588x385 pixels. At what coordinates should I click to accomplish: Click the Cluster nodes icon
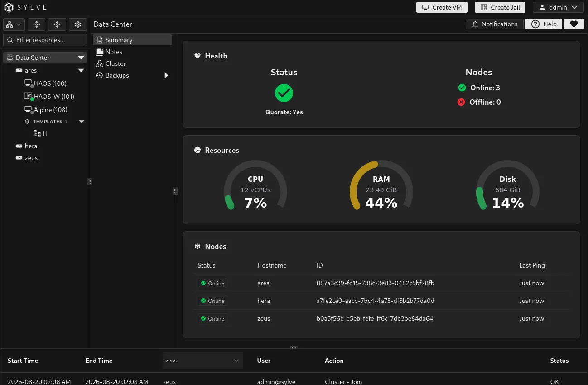(100, 63)
